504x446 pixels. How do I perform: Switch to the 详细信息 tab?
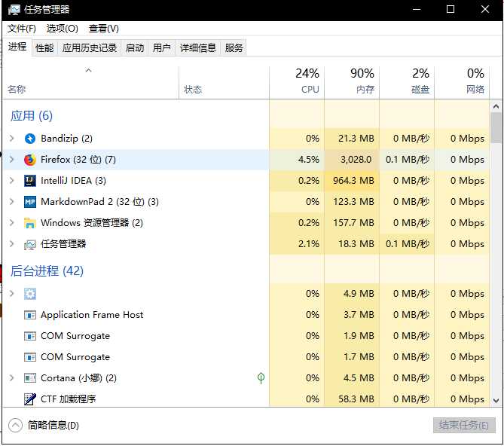(x=197, y=48)
